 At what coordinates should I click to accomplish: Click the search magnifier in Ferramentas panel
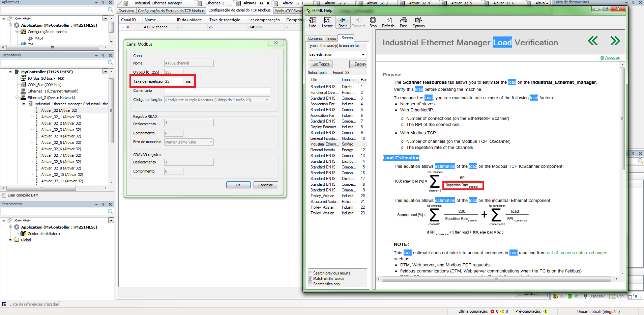tap(110, 211)
